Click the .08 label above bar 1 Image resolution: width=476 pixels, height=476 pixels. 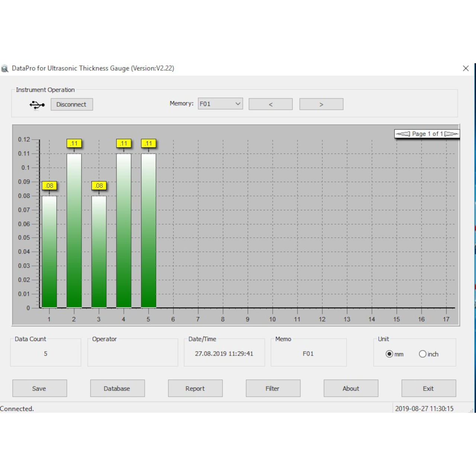[x=49, y=186]
